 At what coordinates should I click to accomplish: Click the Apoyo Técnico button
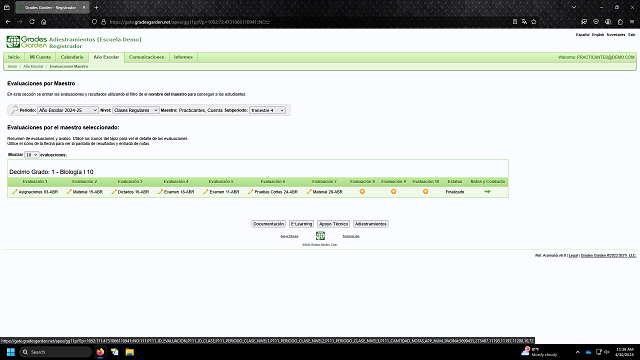click(x=333, y=224)
